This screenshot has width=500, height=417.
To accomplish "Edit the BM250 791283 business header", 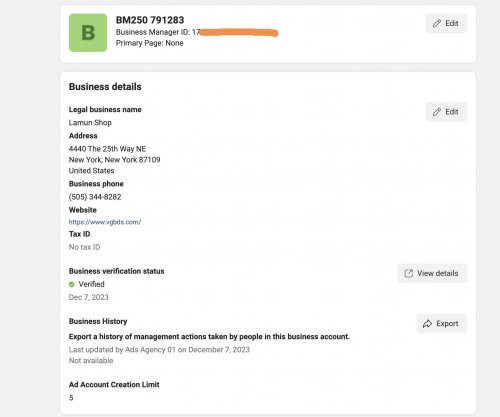I will point(446,24).
